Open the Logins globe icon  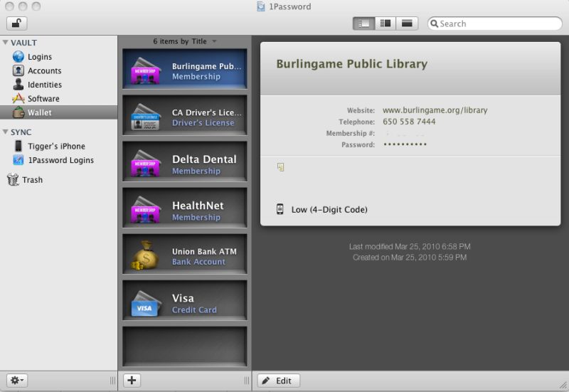point(18,57)
